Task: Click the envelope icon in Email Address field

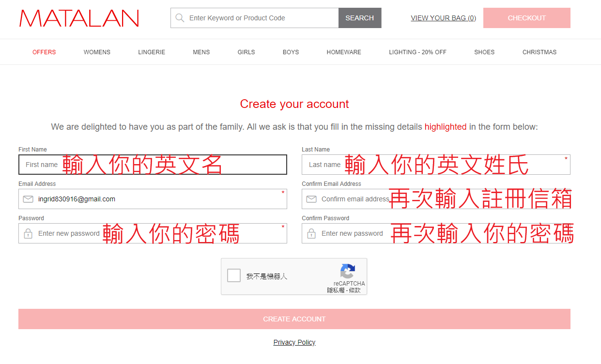Action: coord(28,199)
